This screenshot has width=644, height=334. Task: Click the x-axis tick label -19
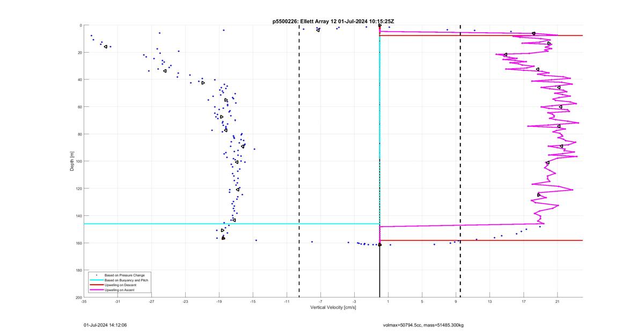(219, 302)
